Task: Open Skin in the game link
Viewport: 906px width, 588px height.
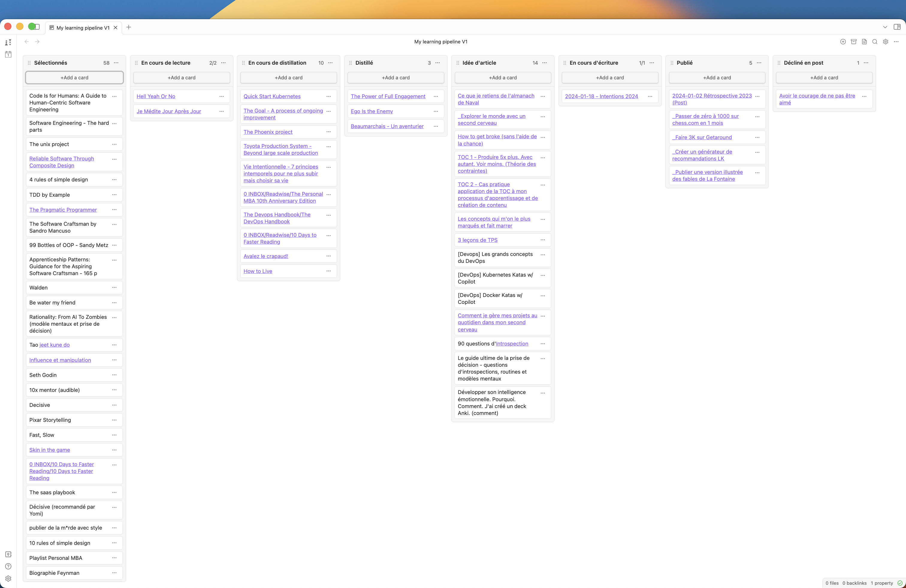Action: 49,450
